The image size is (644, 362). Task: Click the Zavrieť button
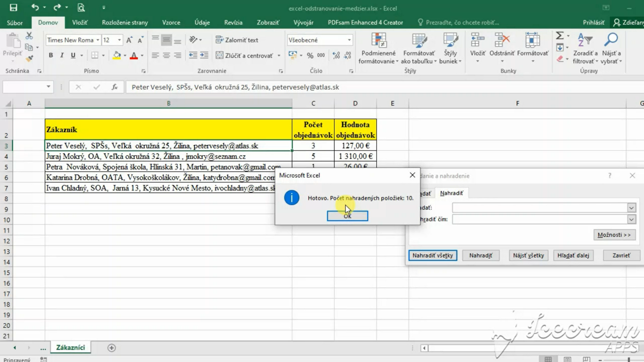(x=621, y=255)
